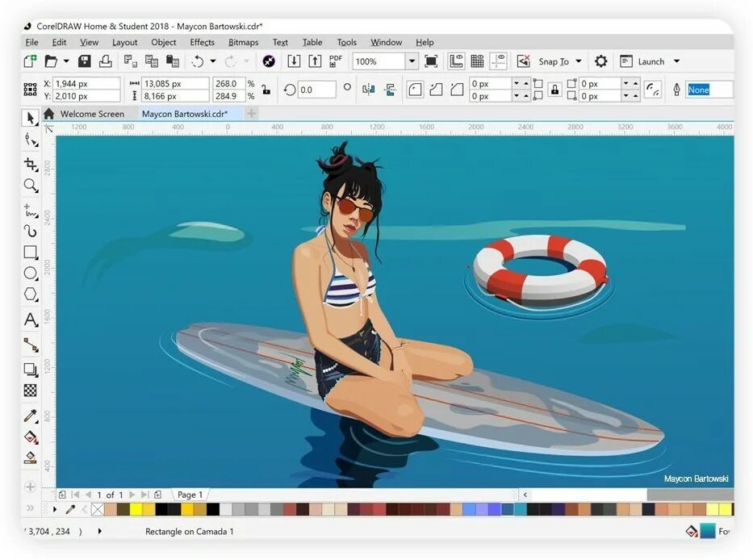Expand the Undo history dropdown arrow
The width and height of the screenshot is (753, 560).
point(213,61)
